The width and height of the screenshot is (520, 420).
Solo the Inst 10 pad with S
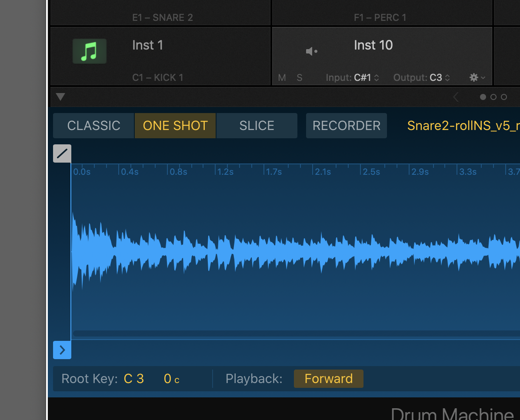tap(300, 78)
